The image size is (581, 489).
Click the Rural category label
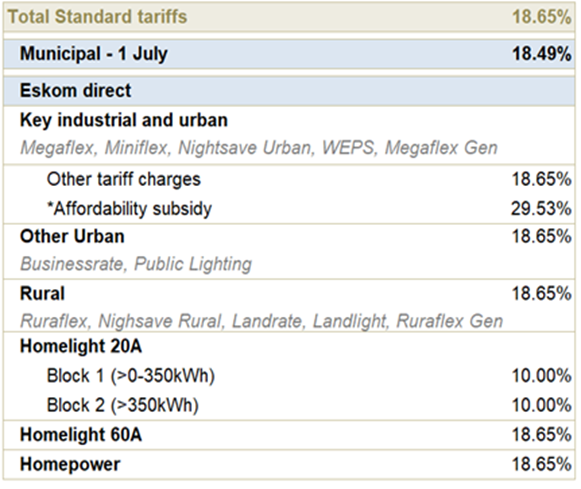[x=42, y=293]
